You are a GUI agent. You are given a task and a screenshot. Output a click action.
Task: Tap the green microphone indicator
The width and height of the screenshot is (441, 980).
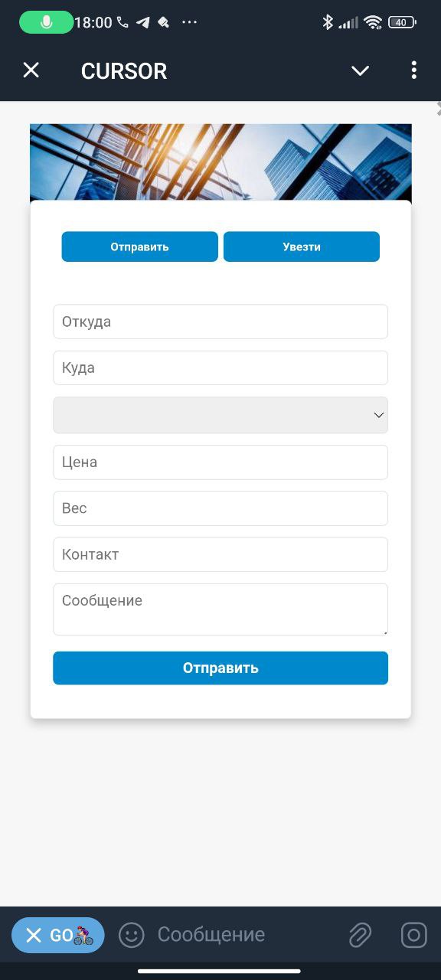click(x=46, y=22)
